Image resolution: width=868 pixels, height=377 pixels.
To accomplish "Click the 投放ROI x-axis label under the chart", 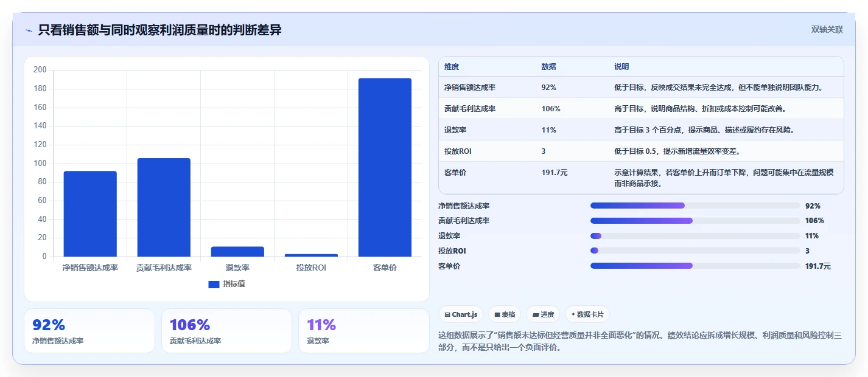I will pos(311,268).
